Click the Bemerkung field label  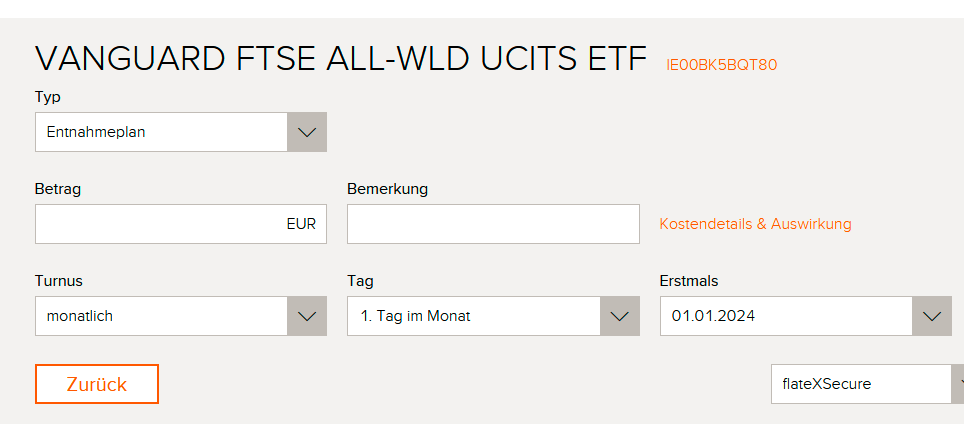387,189
